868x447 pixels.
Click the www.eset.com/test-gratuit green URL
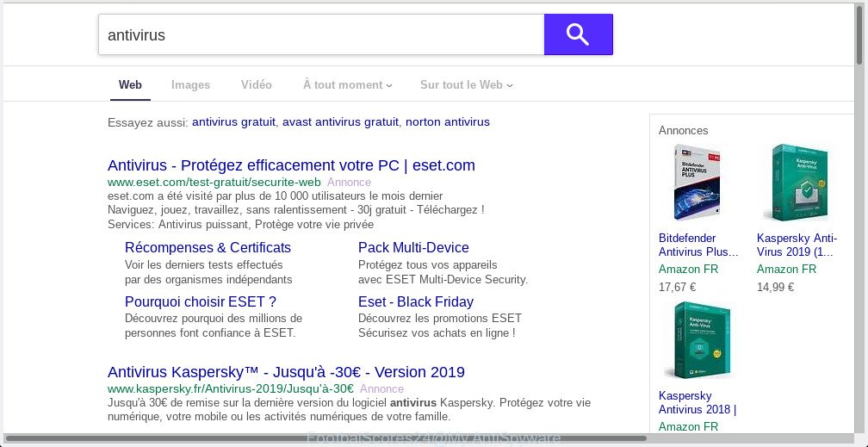[214, 183]
